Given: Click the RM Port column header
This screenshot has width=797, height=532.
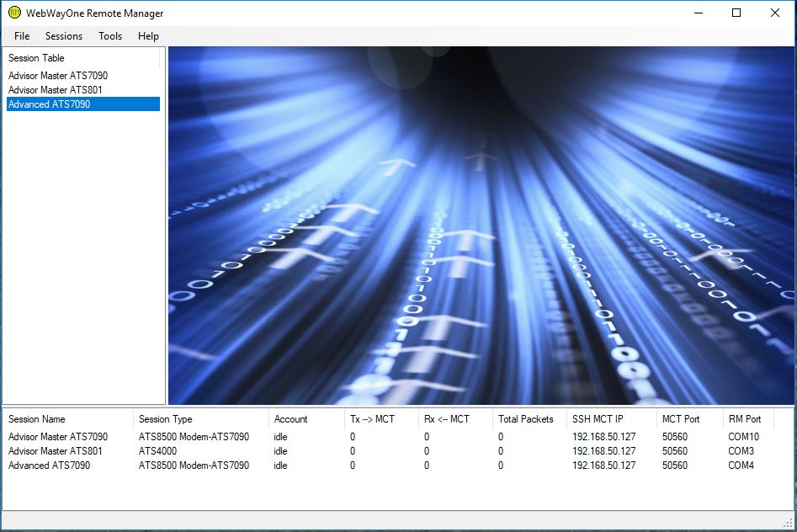Looking at the screenshot, I should point(745,419).
